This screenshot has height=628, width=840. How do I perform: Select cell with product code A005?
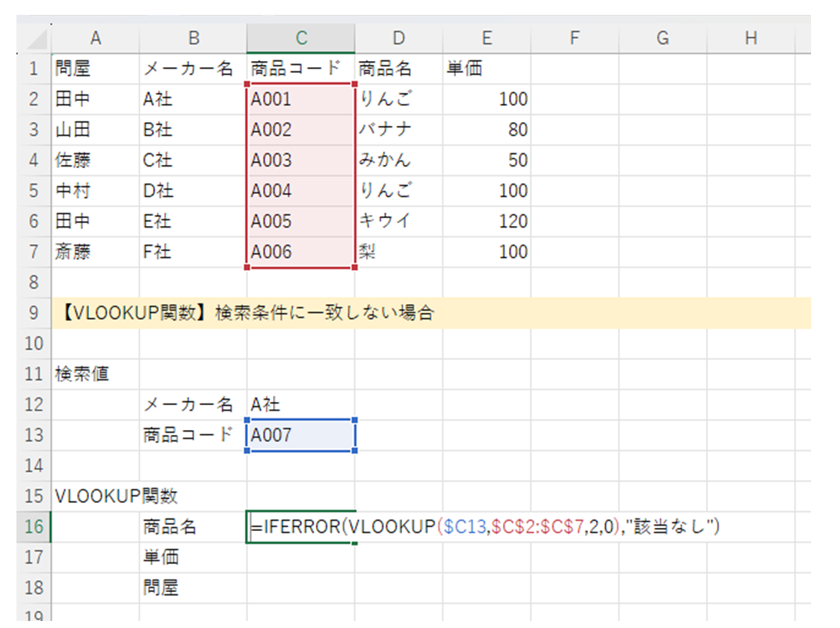(301, 221)
